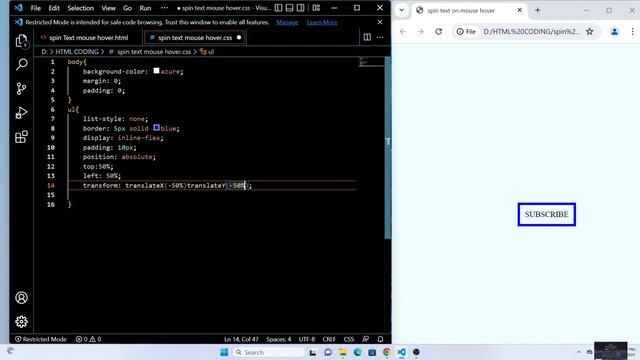
Task: Open the Source Control view
Action: 21,89
